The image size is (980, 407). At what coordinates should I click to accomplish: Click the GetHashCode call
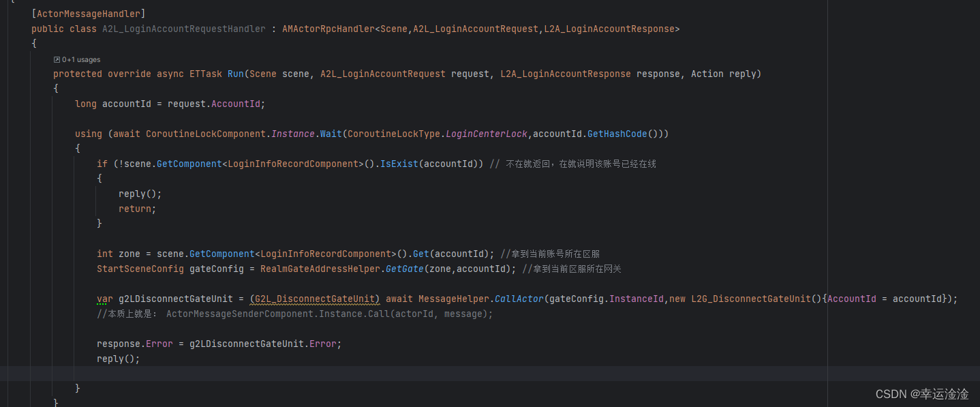point(617,134)
